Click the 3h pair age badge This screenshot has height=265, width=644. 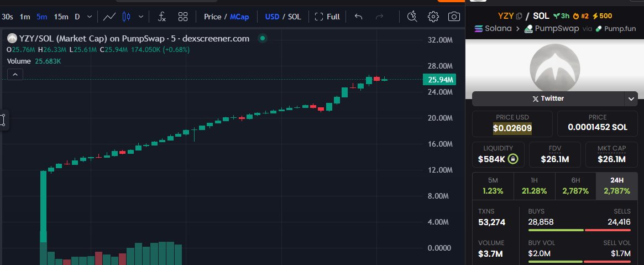[561, 17]
